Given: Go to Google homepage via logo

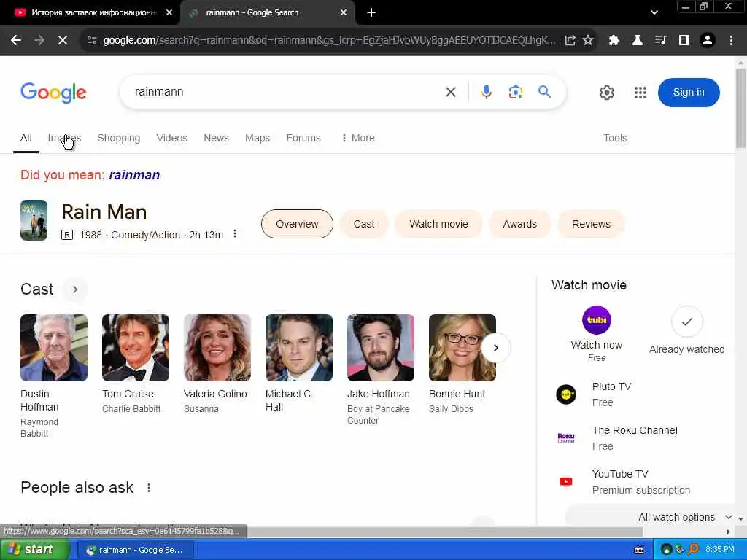Looking at the screenshot, I should pos(53,93).
